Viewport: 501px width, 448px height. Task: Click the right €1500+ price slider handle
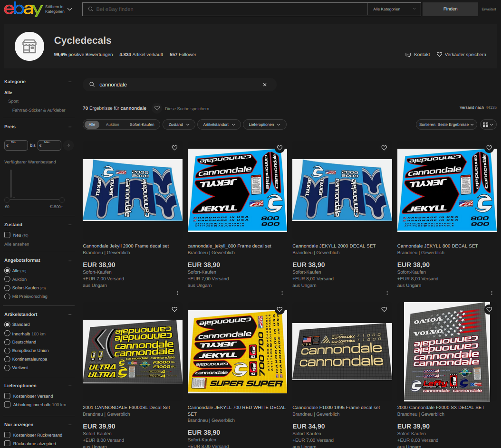(x=62, y=200)
